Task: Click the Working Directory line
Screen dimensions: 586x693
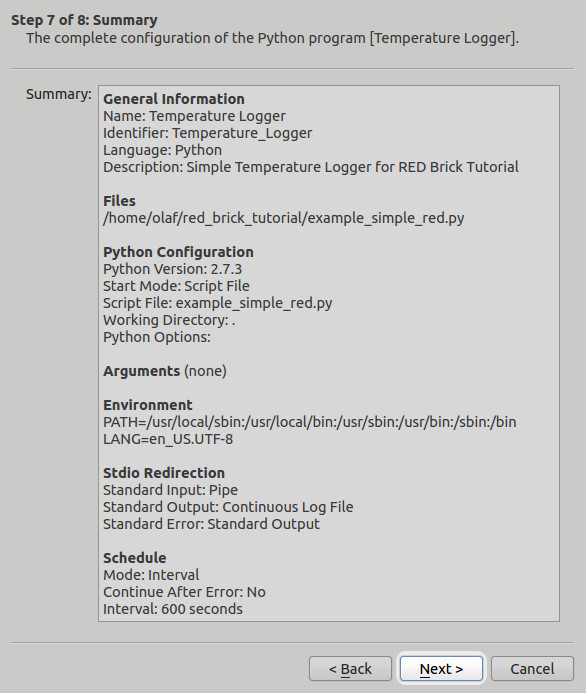Action: coord(169,320)
